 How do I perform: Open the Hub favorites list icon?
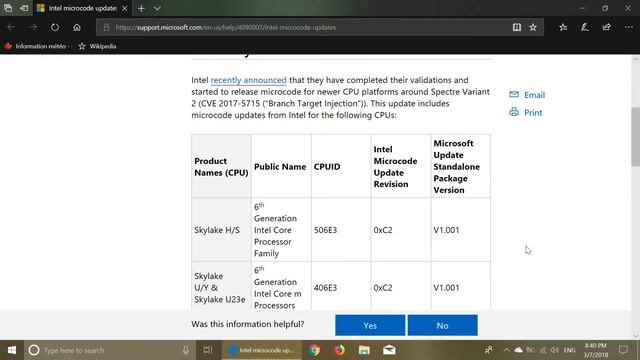click(563, 27)
